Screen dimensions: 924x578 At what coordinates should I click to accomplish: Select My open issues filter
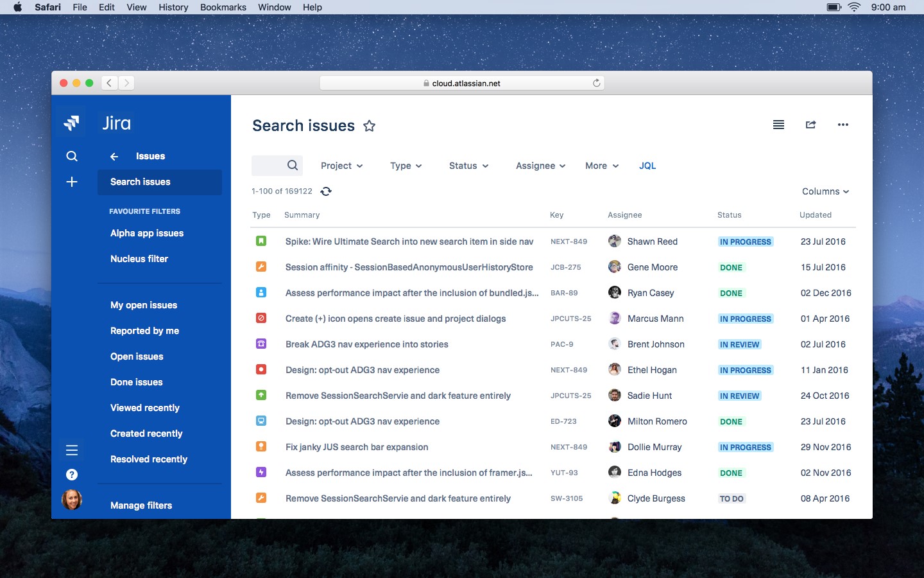pos(144,305)
